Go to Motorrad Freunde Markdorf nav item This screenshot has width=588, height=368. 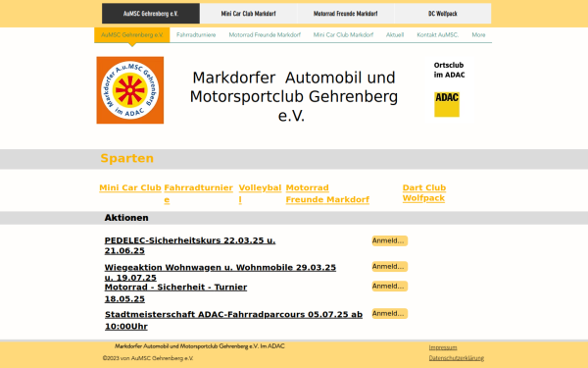pyautogui.click(x=265, y=35)
